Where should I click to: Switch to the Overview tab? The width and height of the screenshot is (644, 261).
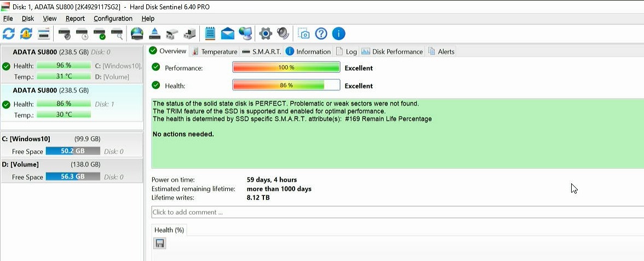pos(168,51)
